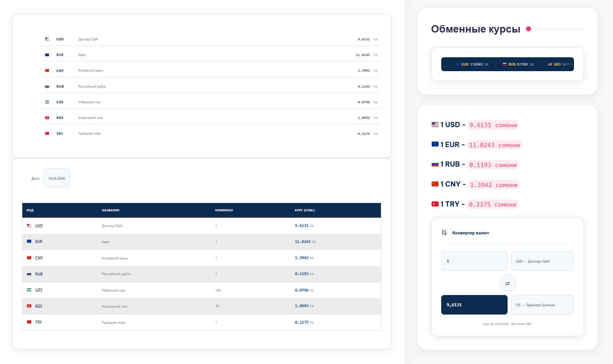Click the converter amount input field
The width and height of the screenshot is (613, 364).
[474, 261]
